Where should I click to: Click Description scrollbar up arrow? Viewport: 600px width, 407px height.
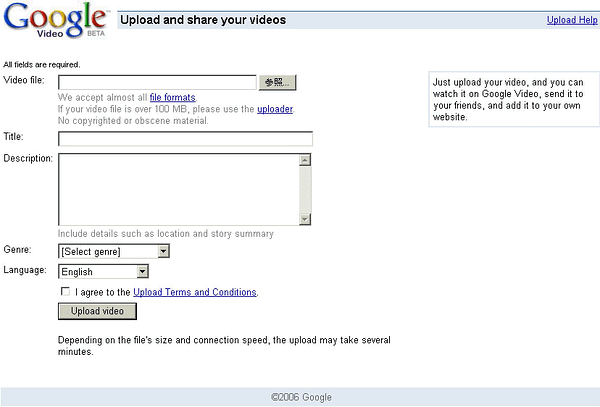pos(305,160)
